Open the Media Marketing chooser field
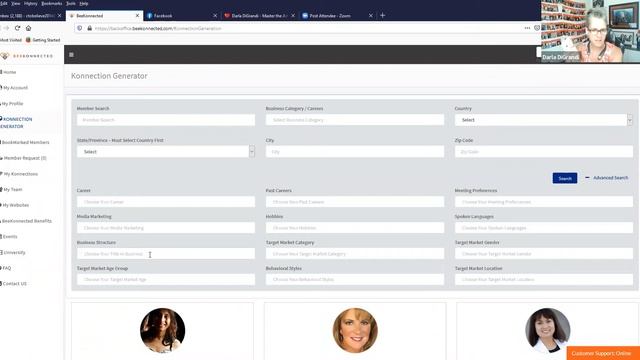Viewport: 640px width, 360px height. pyautogui.click(x=166, y=228)
